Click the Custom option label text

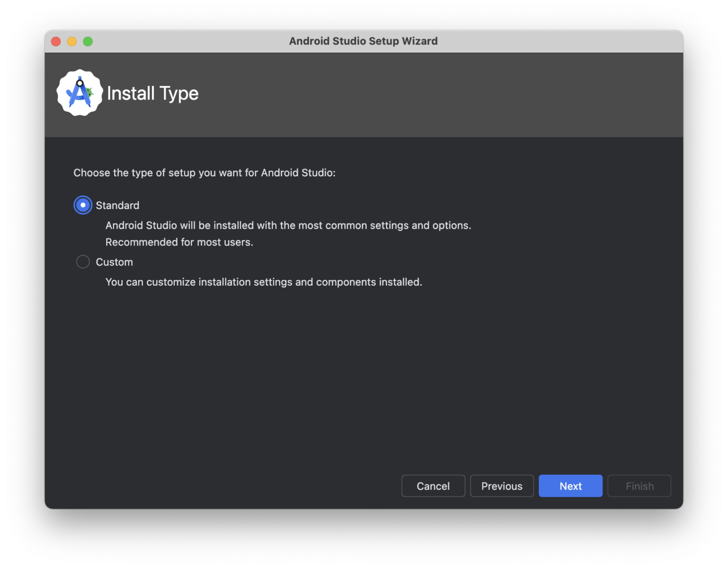[x=114, y=261]
